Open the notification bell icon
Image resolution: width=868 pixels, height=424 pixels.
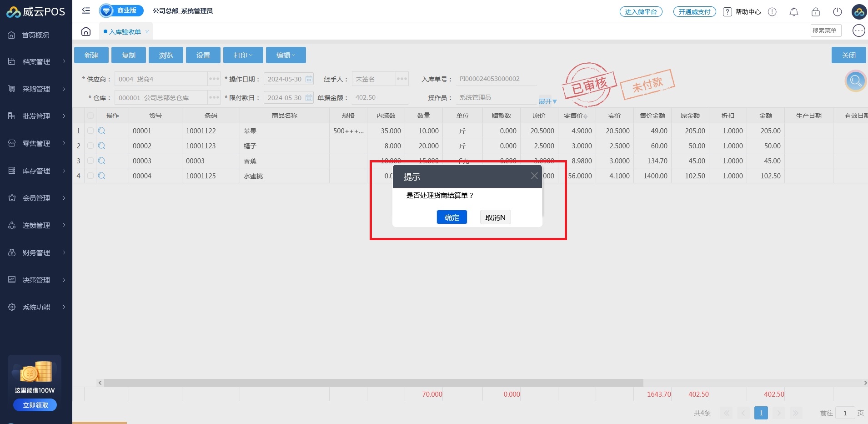[793, 12]
